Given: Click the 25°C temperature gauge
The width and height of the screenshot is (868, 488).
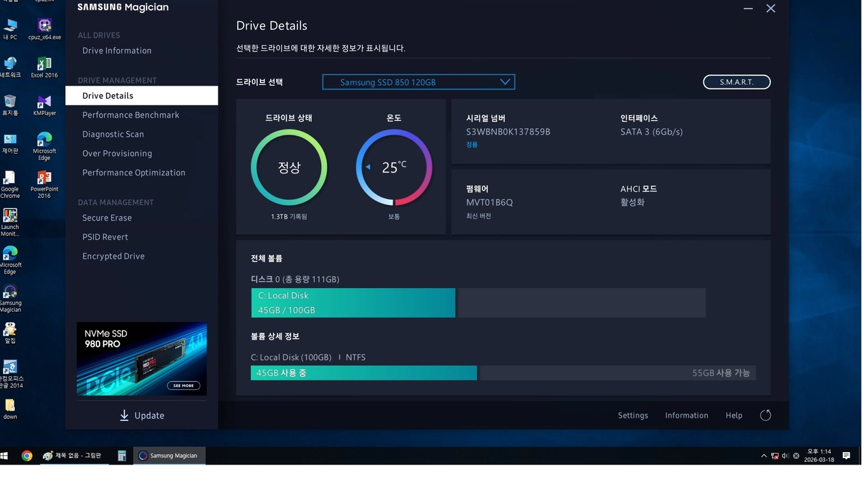Looking at the screenshot, I should [x=394, y=167].
